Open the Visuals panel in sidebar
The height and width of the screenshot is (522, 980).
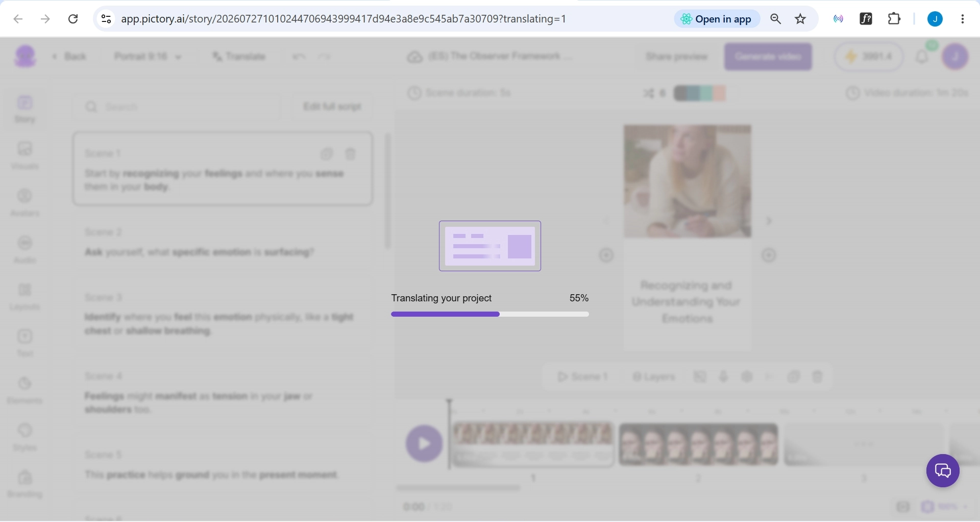coord(24,156)
